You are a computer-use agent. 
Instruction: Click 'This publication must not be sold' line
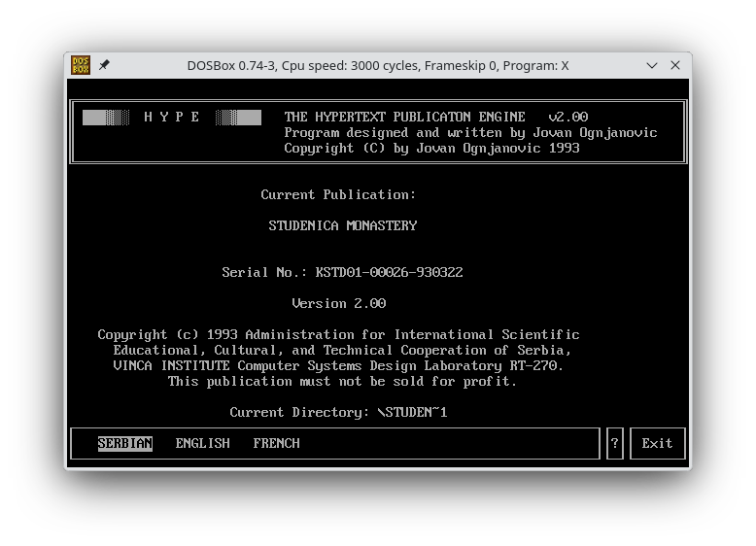(x=342, y=382)
